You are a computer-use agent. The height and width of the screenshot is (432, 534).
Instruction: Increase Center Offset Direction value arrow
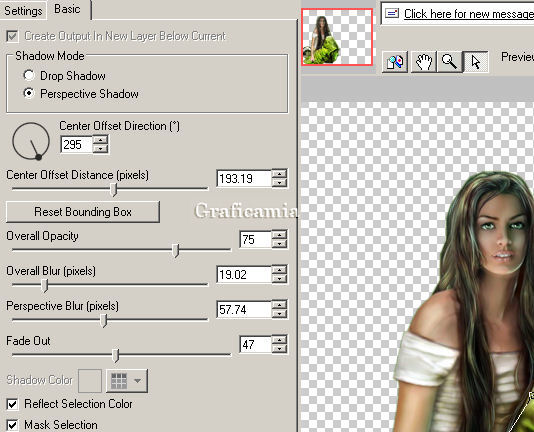(x=101, y=140)
